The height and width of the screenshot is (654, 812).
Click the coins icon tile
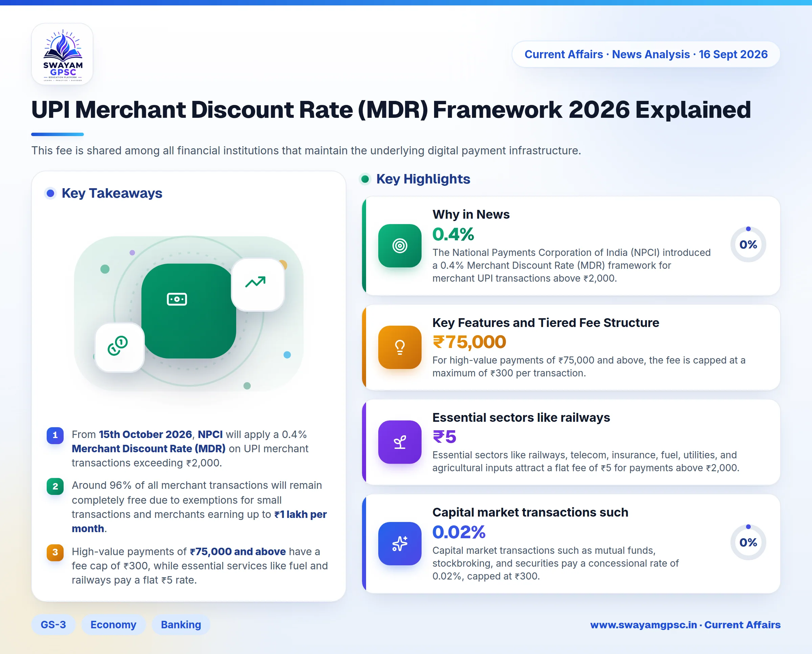(119, 347)
